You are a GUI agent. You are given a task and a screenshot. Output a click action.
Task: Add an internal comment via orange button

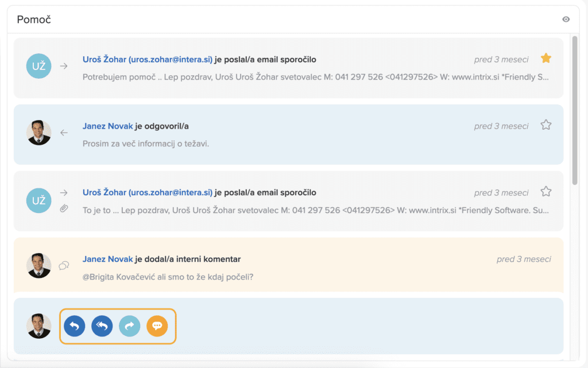pos(157,326)
